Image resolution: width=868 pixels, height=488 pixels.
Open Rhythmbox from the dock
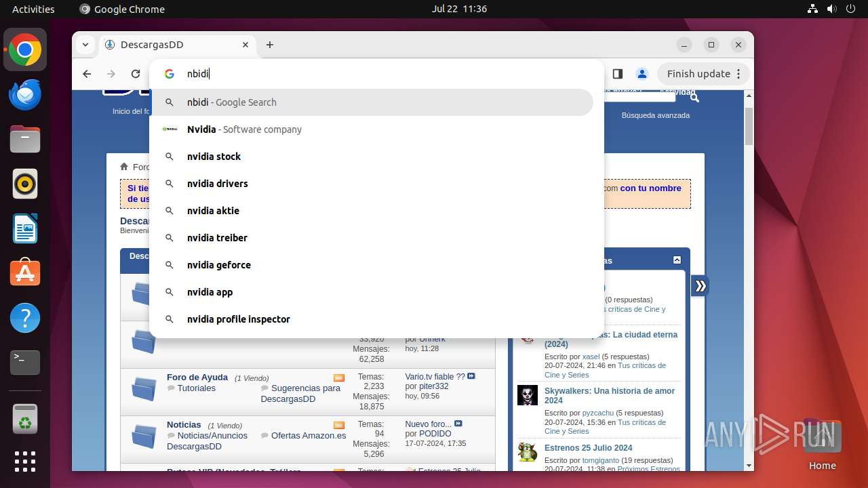[x=25, y=184]
